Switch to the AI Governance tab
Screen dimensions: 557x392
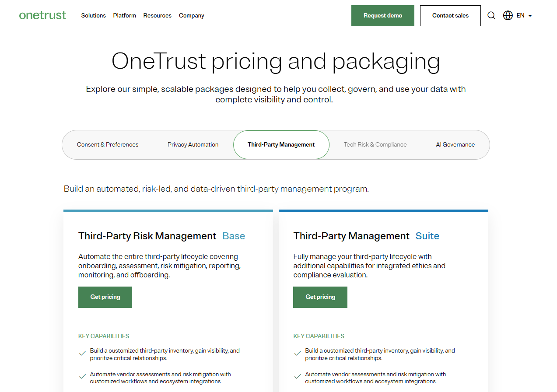pyautogui.click(x=455, y=145)
